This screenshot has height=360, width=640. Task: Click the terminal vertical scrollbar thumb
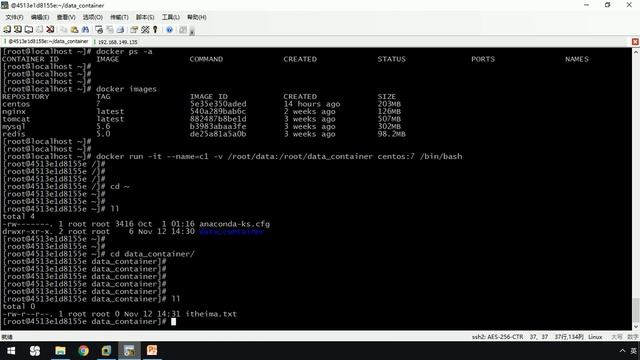tap(636, 310)
